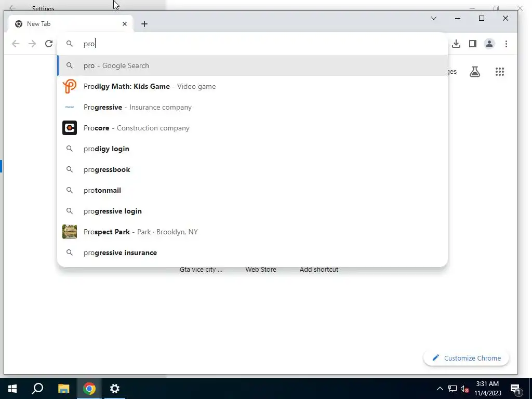Viewport: 532px width, 399px height.
Task: Expand the tab search chevron
Action: (x=434, y=18)
